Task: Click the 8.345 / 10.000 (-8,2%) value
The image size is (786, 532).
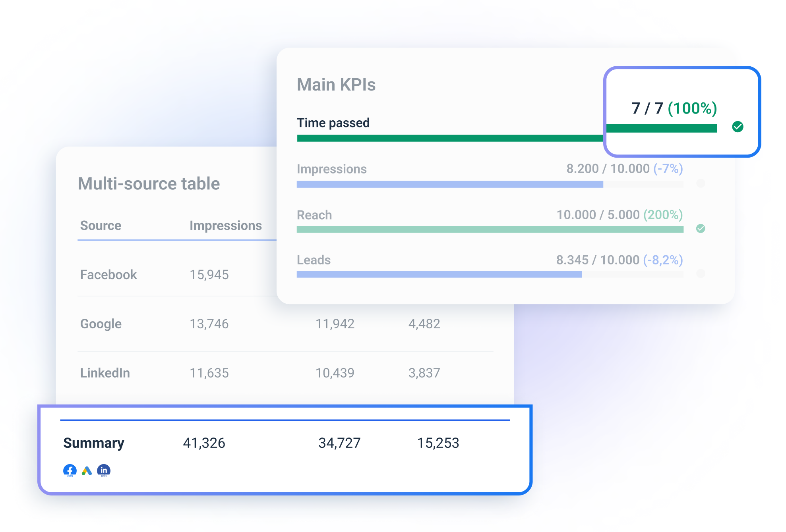Action: tap(620, 260)
